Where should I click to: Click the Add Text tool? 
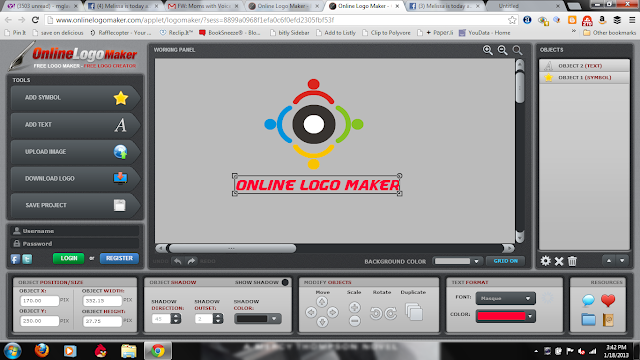coord(76,125)
